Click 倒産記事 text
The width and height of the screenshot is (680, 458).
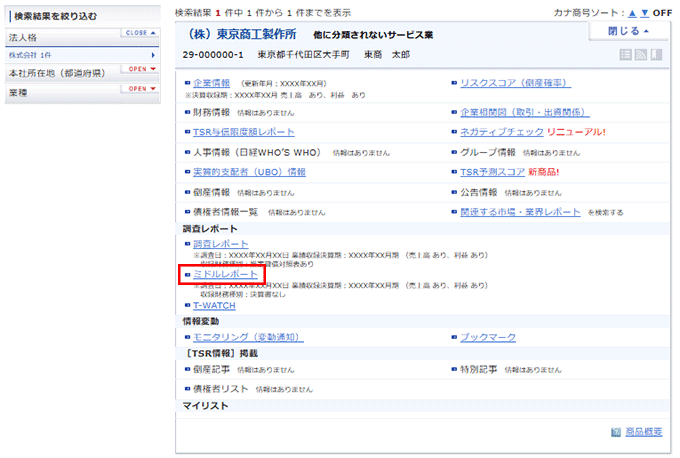211,370
